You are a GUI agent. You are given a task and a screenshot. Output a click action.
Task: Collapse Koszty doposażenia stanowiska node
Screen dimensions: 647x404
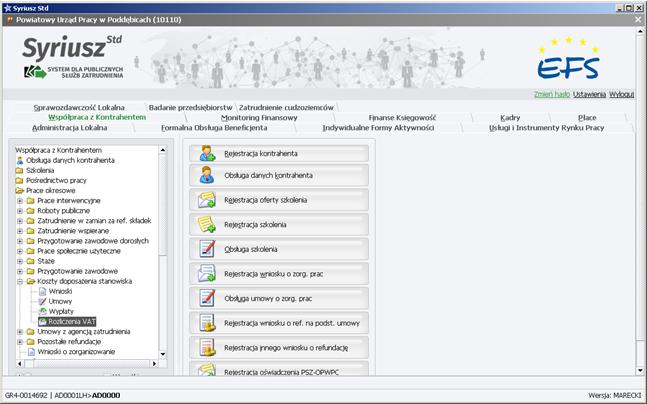click(x=20, y=281)
